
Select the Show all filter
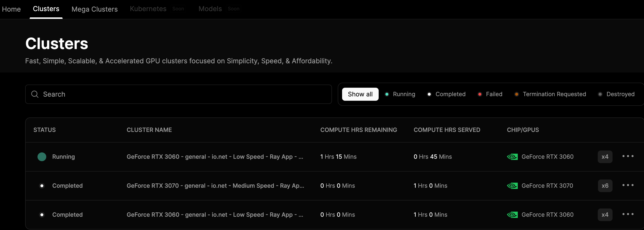click(360, 94)
